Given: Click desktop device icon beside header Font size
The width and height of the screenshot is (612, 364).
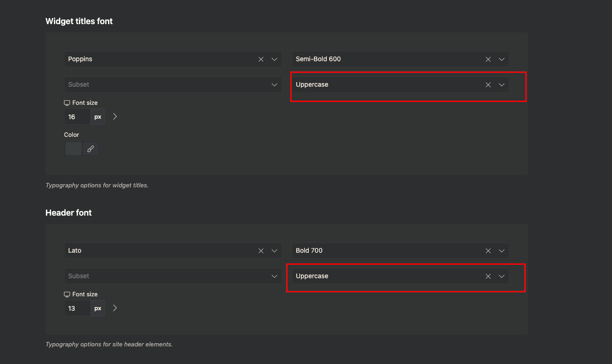Looking at the screenshot, I should tap(67, 294).
